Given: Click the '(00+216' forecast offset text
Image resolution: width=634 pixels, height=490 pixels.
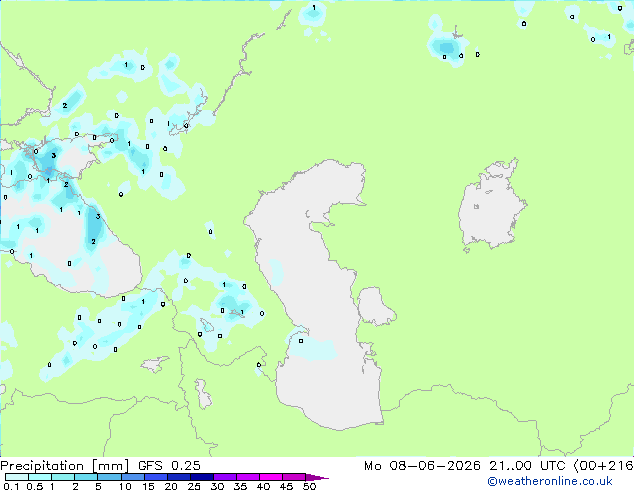Looking at the screenshot, I should tap(603, 466).
